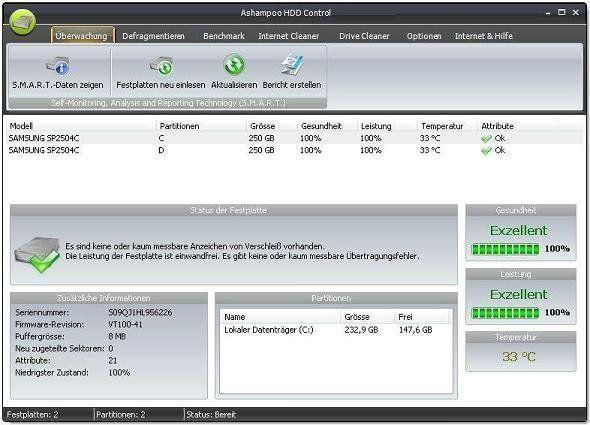This screenshot has height=425, width=590.
Task: Open the Defragmentieren tab
Action: [153, 36]
